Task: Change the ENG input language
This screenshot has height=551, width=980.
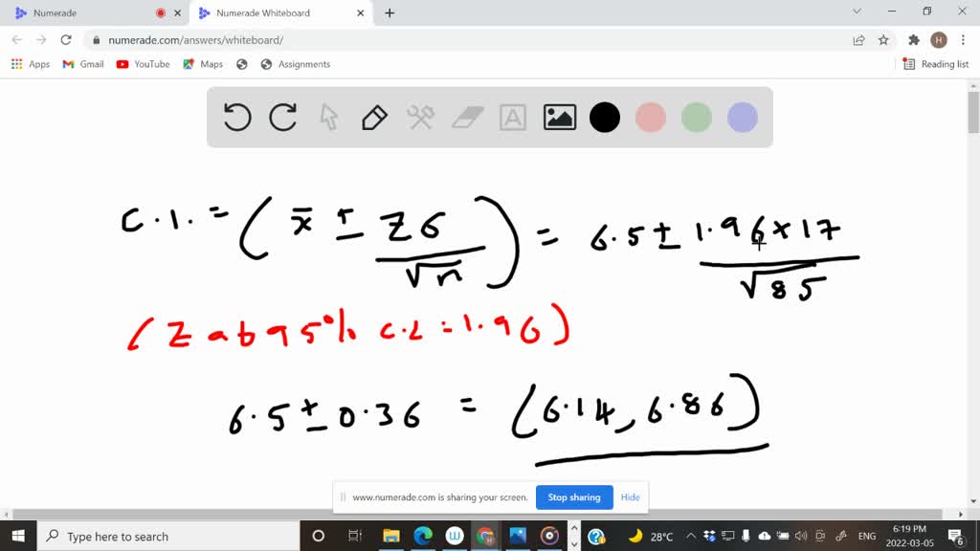Action: click(867, 536)
